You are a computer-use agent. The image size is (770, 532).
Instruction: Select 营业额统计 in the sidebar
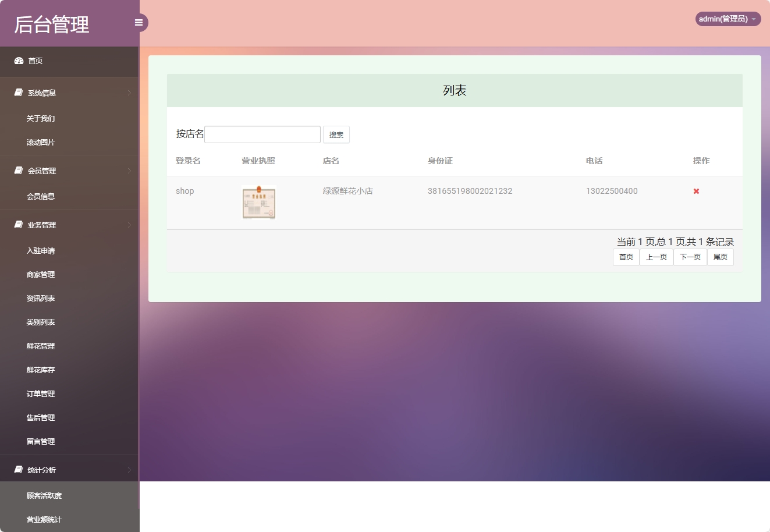pyautogui.click(x=44, y=520)
